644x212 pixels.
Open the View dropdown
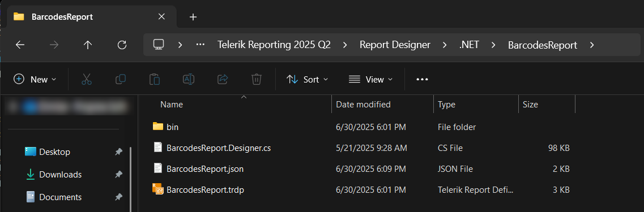(x=370, y=79)
